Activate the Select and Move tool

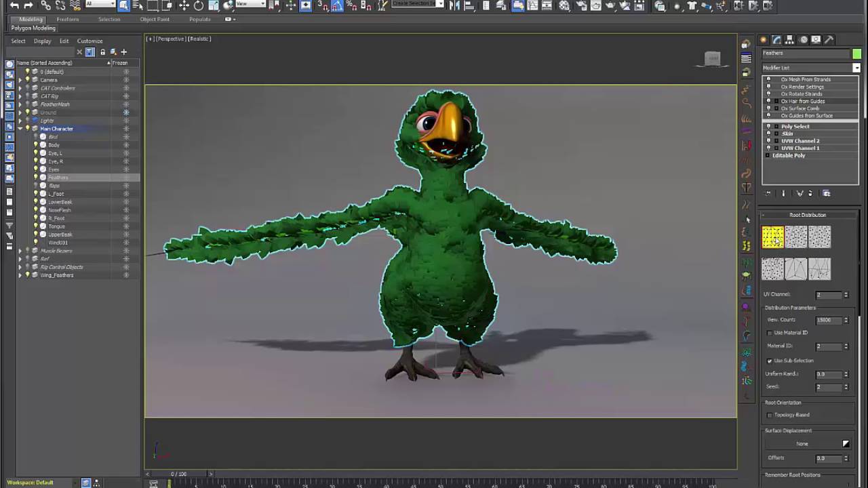[184, 5]
